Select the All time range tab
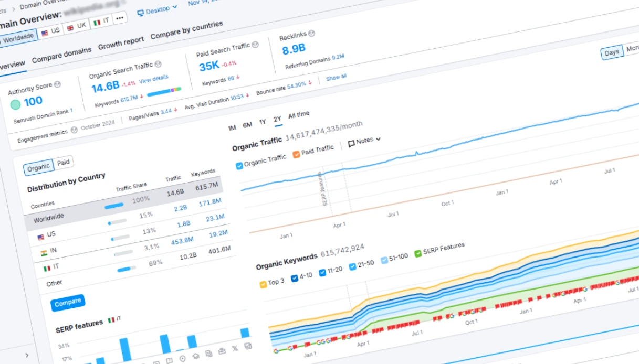639x364 pixels. pyautogui.click(x=298, y=114)
